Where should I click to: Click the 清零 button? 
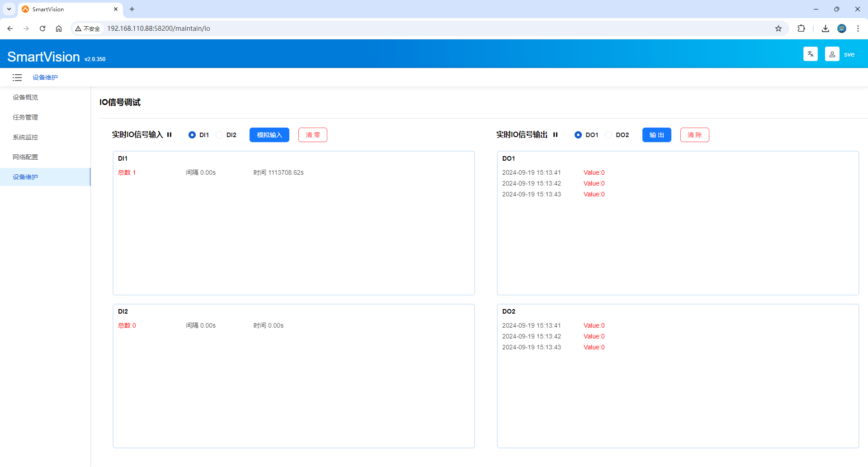(313, 135)
